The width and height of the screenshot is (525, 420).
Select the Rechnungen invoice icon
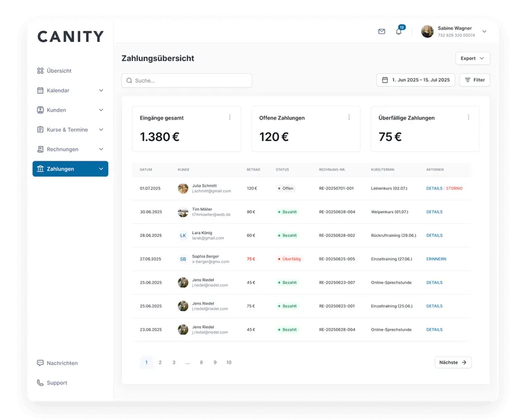click(39, 149)
